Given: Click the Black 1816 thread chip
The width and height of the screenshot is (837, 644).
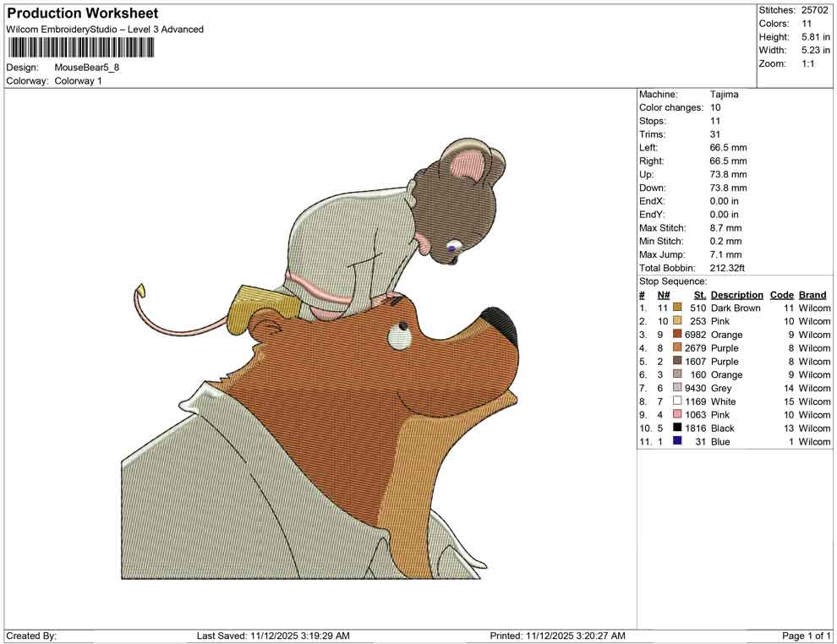Looking at the screenshot, I should 679,428.
